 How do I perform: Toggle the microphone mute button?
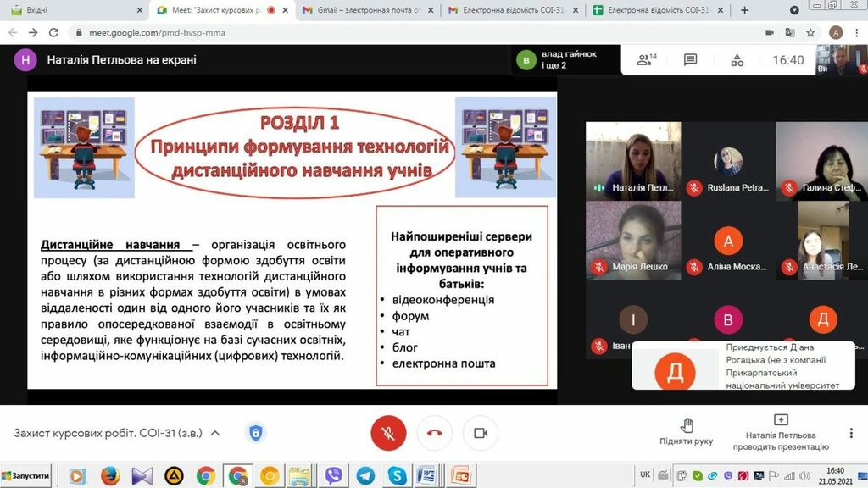tap(388, 433)
